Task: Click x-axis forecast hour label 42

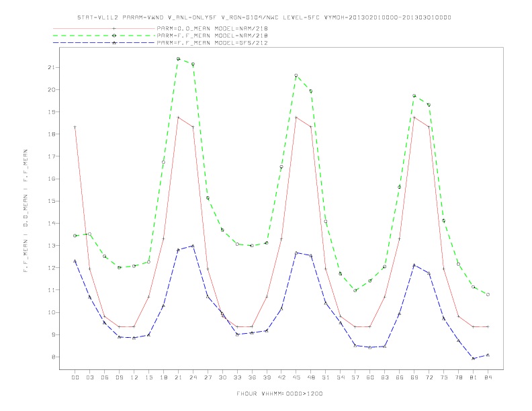Action: click(x=281, y=377)
